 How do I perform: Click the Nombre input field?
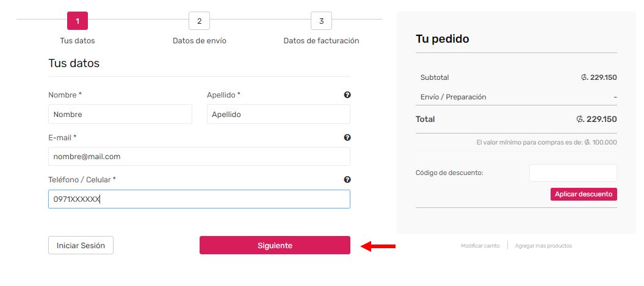[120, 114]
